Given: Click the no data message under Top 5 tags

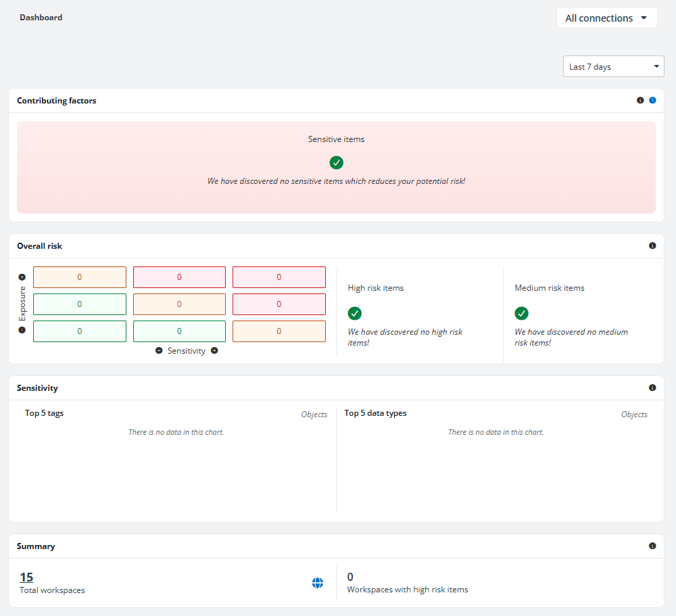Looking at the screenshot, I should click(x=176, y=432).
